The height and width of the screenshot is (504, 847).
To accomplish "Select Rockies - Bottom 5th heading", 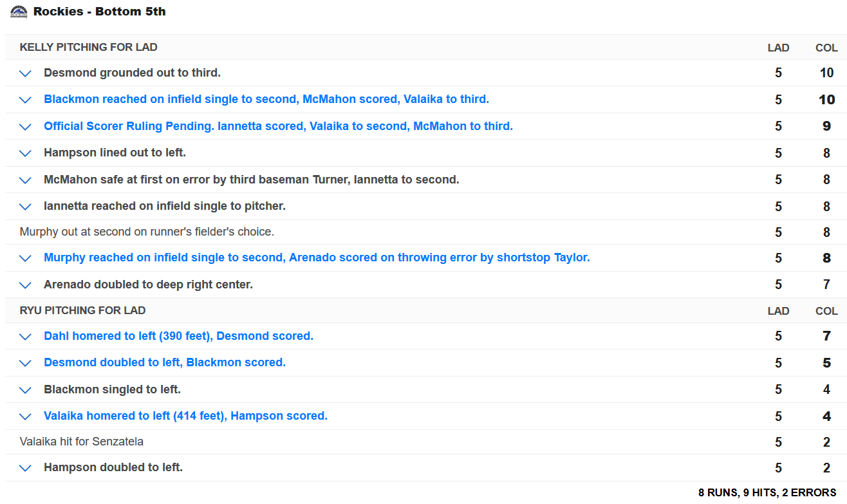I will coord(99,12).
